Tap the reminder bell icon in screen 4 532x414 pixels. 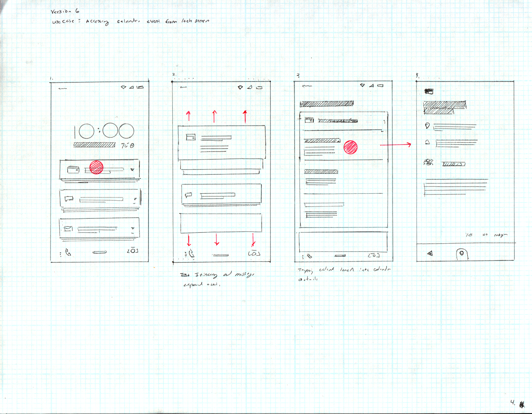pyautogui.click(x=427, y=142)
